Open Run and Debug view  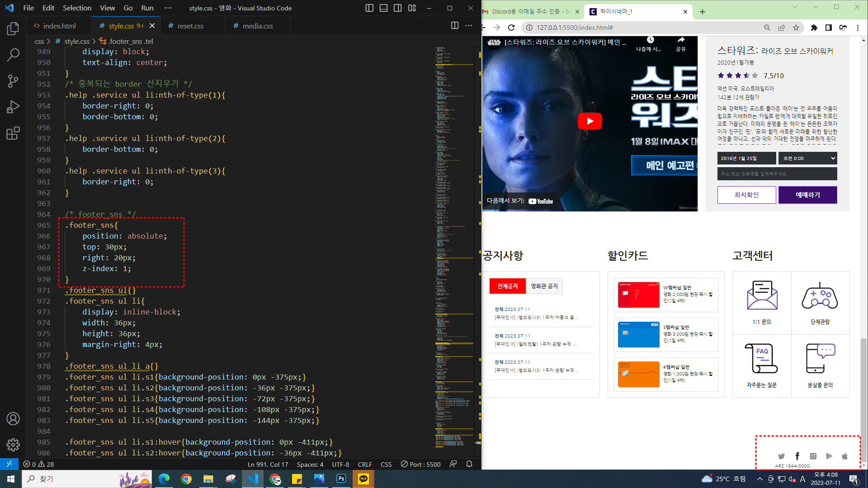coord(13,107)
